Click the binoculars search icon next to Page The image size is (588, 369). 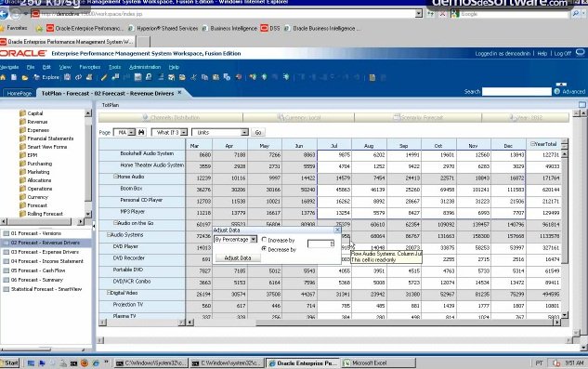(141, 132)
